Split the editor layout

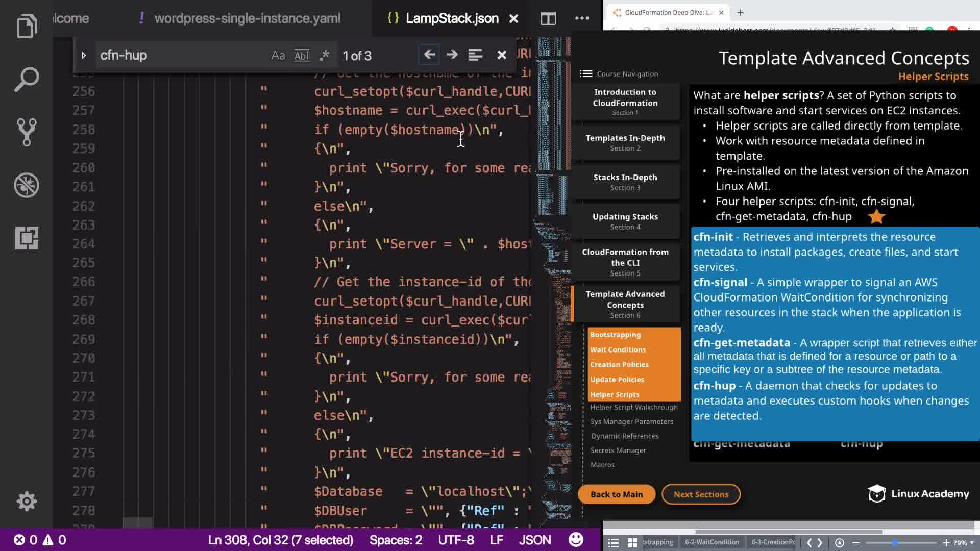[x=548, y=19]
